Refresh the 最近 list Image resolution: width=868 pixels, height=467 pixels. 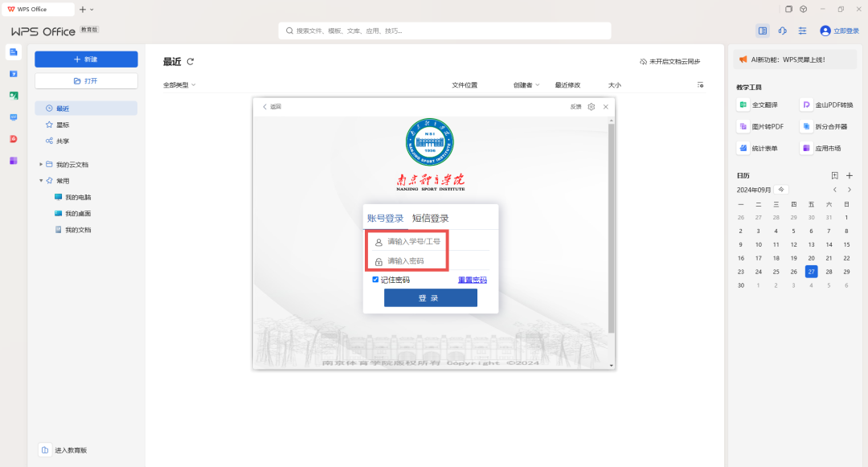point(190,61)
